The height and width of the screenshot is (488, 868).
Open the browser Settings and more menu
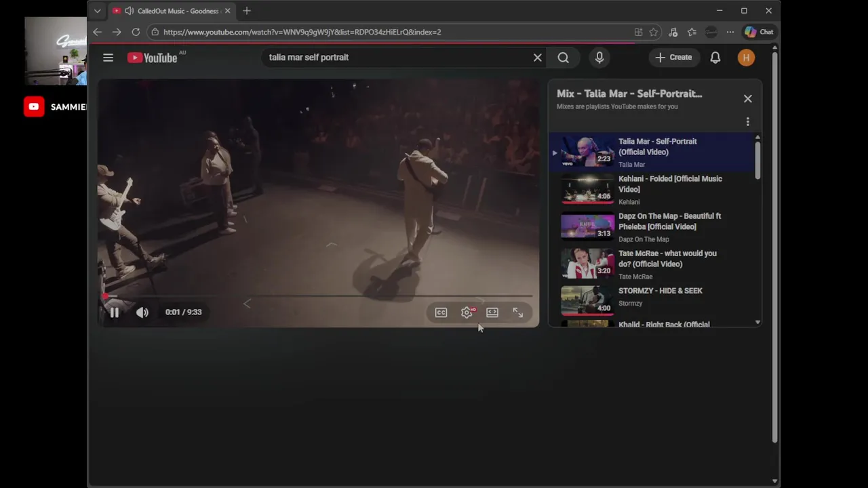pyautogui.click(x=730, y=32)
